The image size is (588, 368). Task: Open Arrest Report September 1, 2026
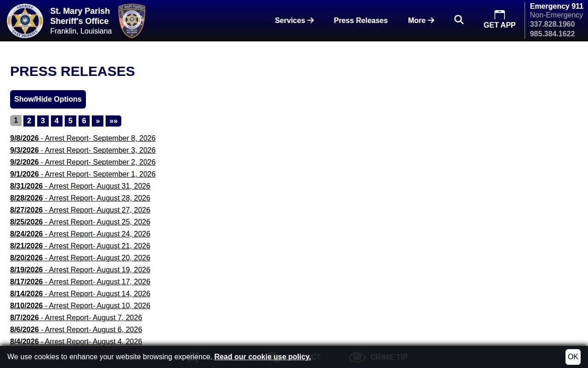[x=83, y=174]
